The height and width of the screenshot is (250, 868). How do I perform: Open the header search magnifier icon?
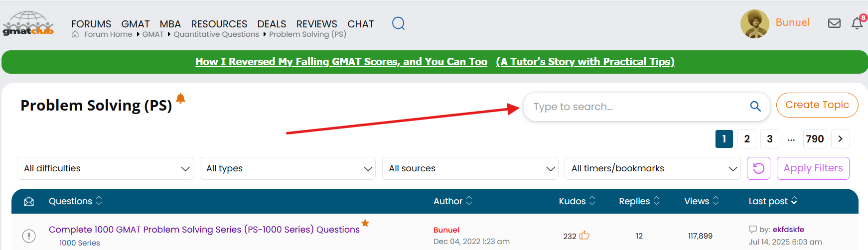pyautogui.click(x=398, y=23)
